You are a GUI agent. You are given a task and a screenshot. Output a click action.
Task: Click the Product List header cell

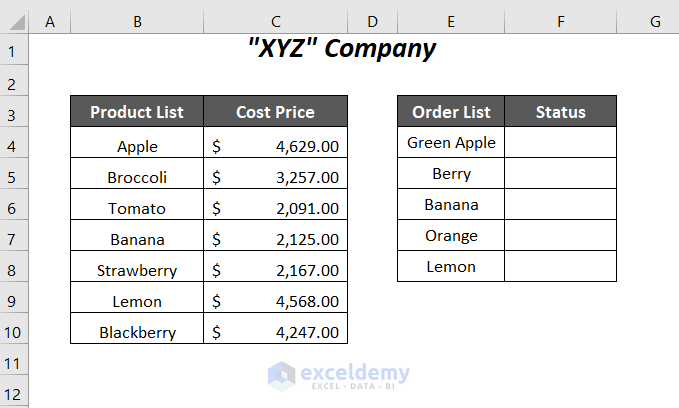(x=137, y=112)
